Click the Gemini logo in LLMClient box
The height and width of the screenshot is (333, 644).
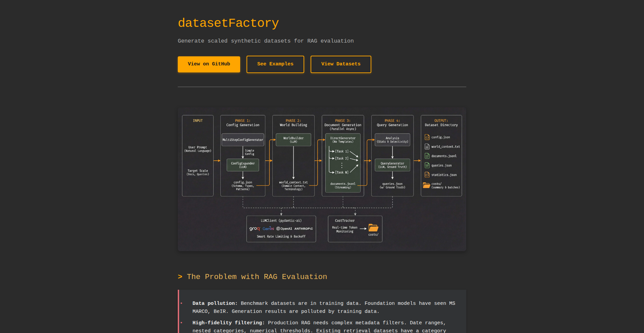[268, 229]
